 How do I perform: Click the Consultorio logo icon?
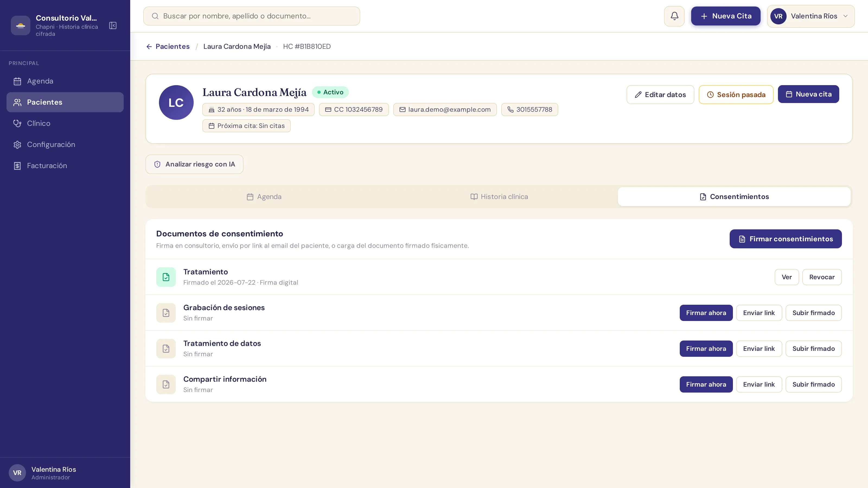click(21, 25)
